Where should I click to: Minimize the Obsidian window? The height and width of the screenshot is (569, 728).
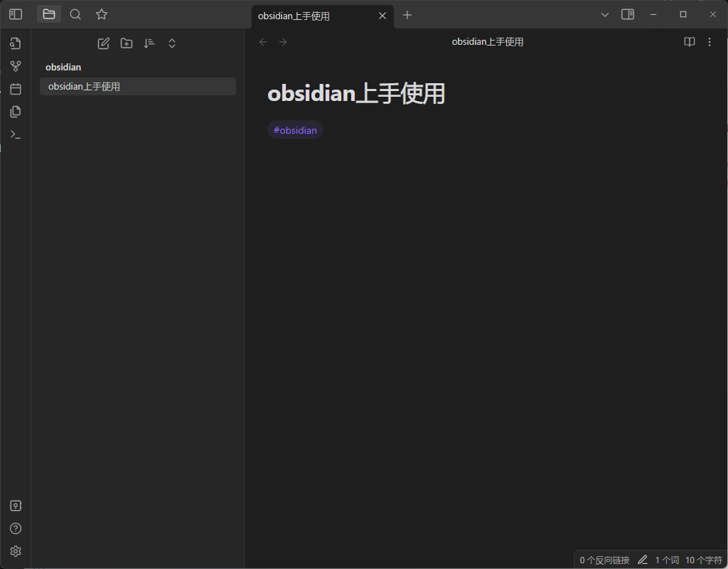coord(653,14)
